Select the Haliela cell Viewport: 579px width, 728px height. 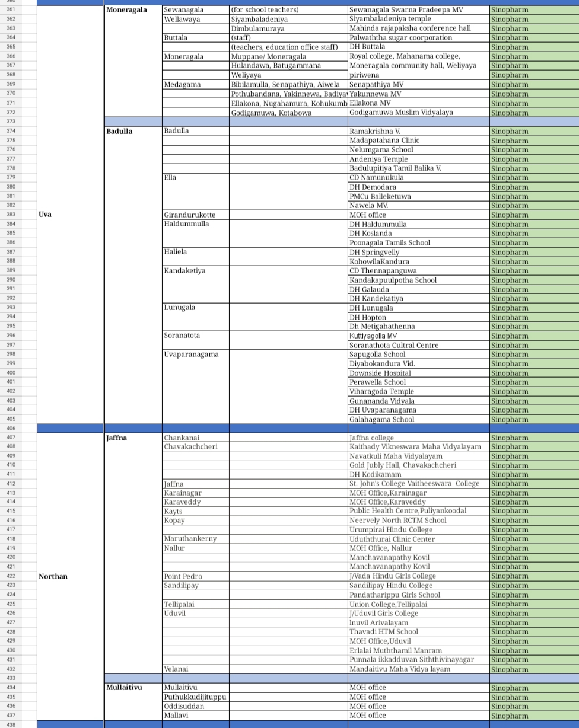196,257
